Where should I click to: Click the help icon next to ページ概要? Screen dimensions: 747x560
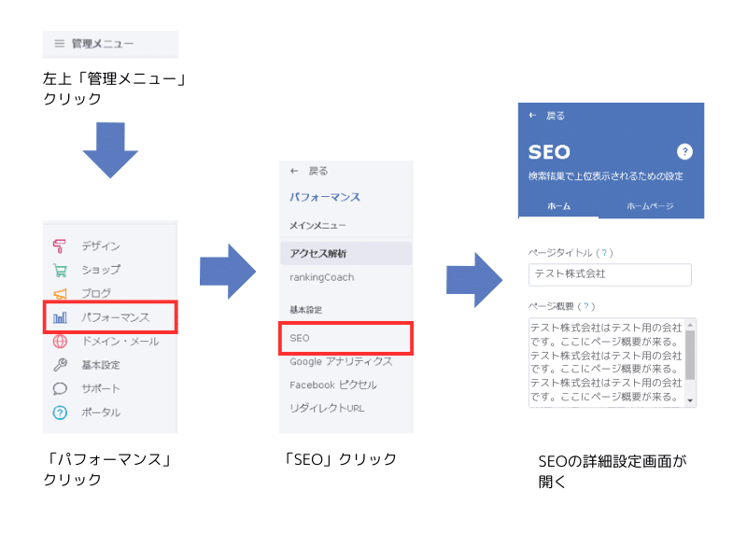click(x=585, y=305)
